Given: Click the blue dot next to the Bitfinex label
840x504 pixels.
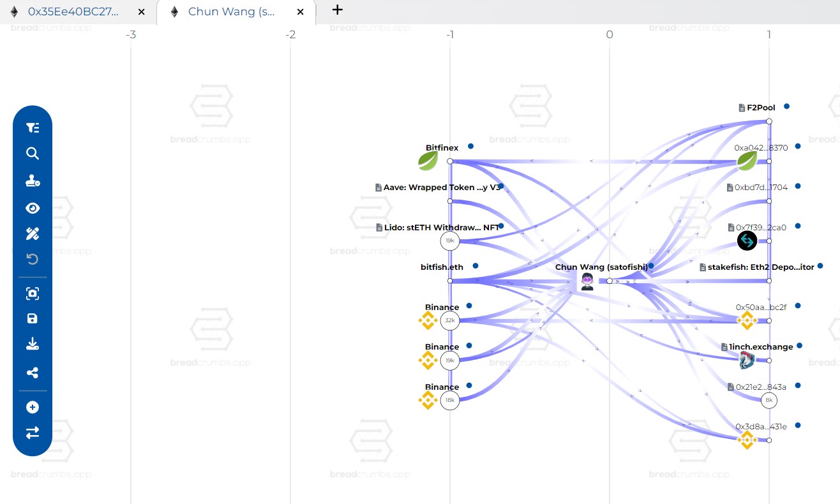Looking at the screenshot, I should click(470, 146).
